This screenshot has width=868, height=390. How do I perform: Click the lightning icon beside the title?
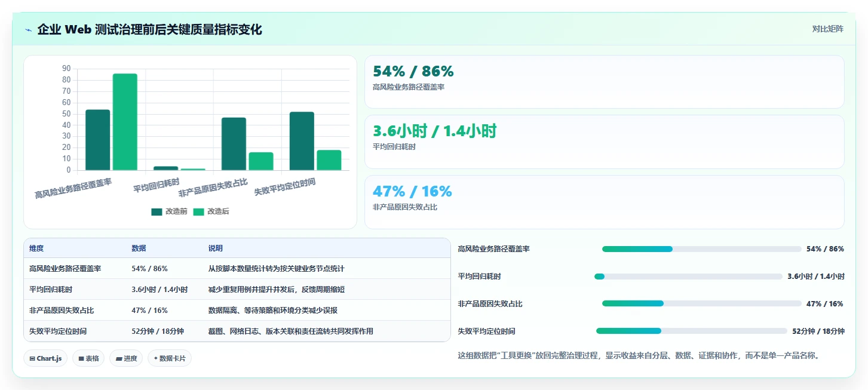point(29,30)
